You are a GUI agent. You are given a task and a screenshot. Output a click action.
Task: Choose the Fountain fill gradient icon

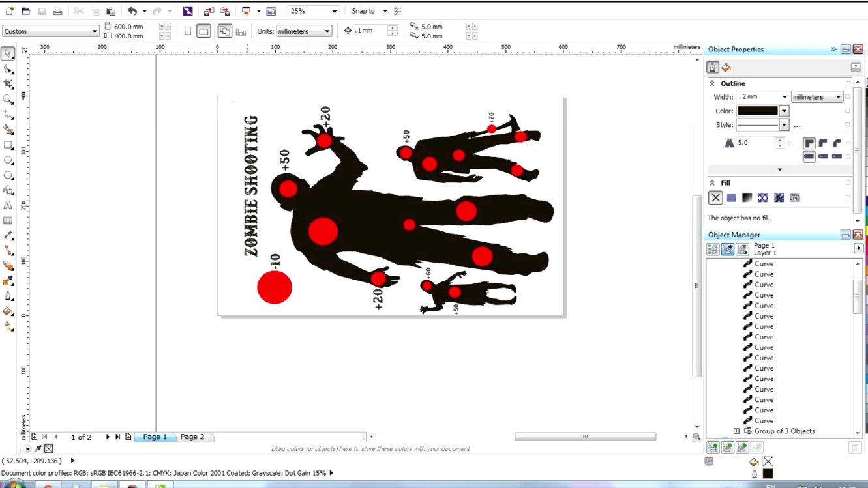[x=747, y=197]
